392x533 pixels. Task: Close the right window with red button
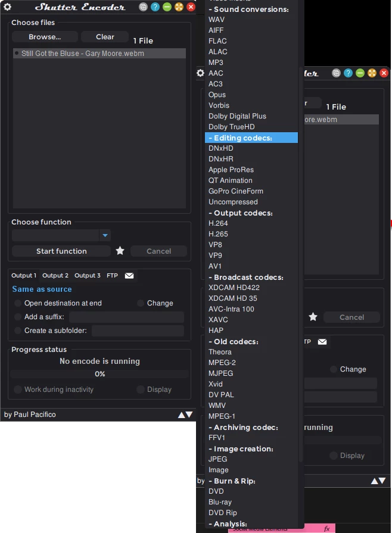tap(384, 73)
